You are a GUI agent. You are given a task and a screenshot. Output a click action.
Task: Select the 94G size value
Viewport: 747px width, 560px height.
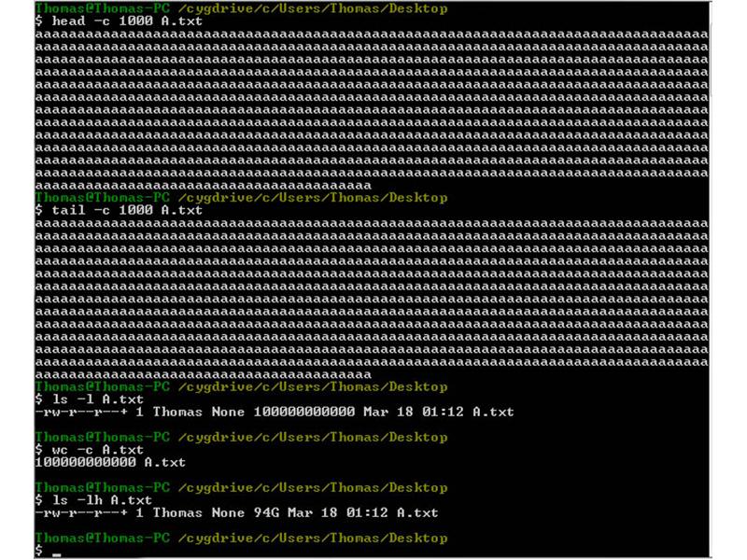[266, 512]
